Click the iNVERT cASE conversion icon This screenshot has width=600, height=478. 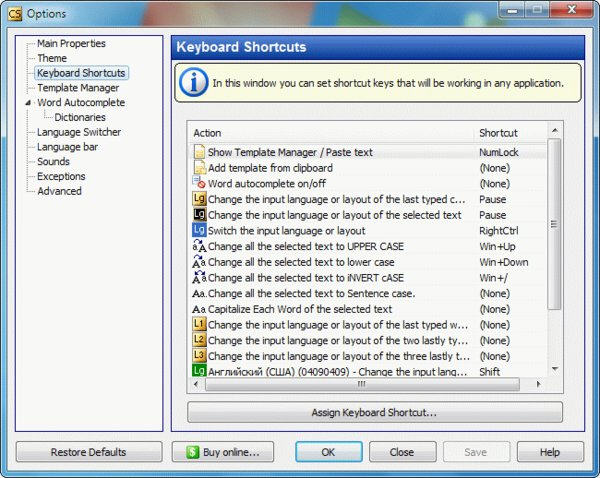[199, 277]
